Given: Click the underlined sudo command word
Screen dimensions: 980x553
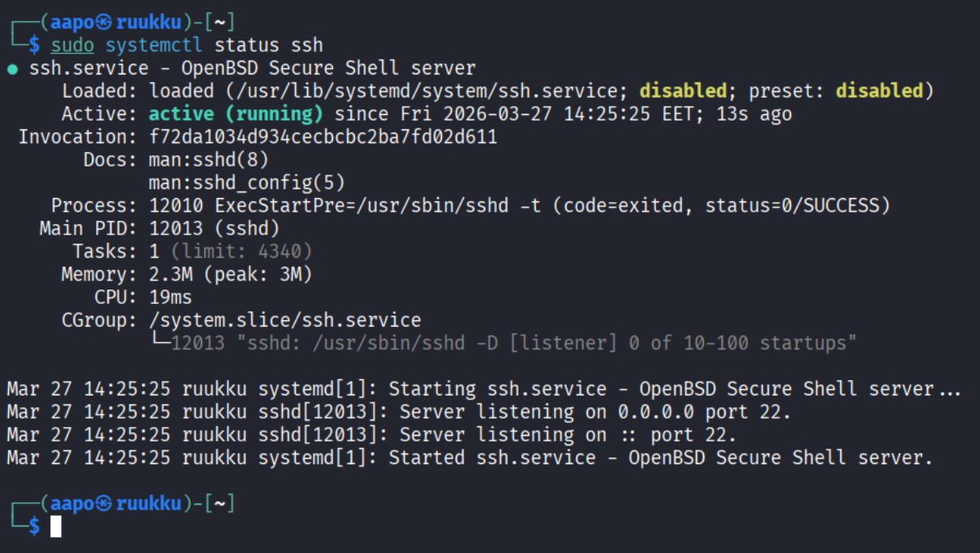Looking at the screenshot, I should tap(73, 45).
